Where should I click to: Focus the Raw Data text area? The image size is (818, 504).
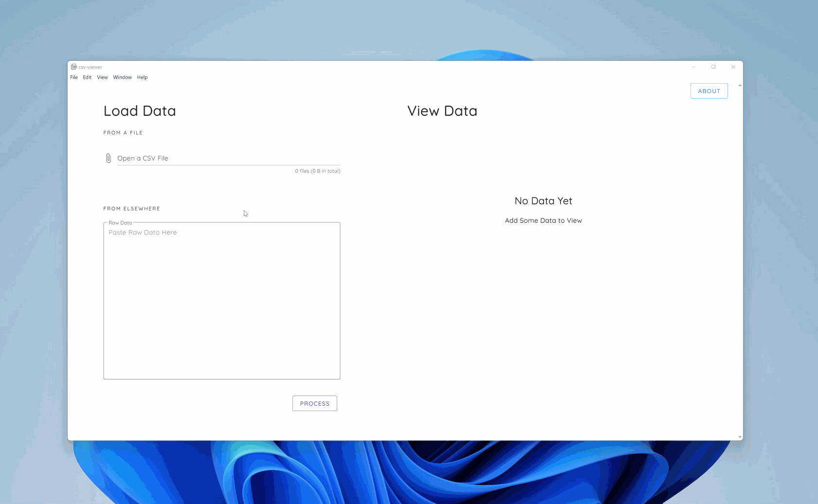[222, 301]
